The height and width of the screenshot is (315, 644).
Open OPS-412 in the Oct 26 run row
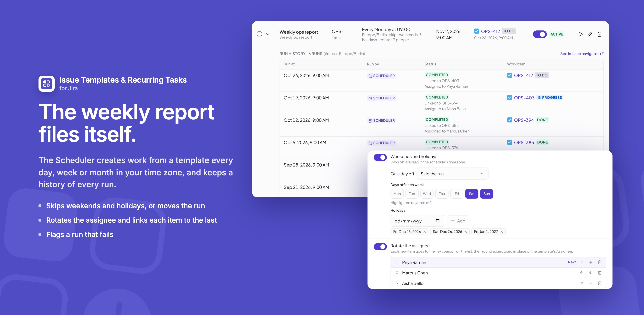(x=523, y=75)
